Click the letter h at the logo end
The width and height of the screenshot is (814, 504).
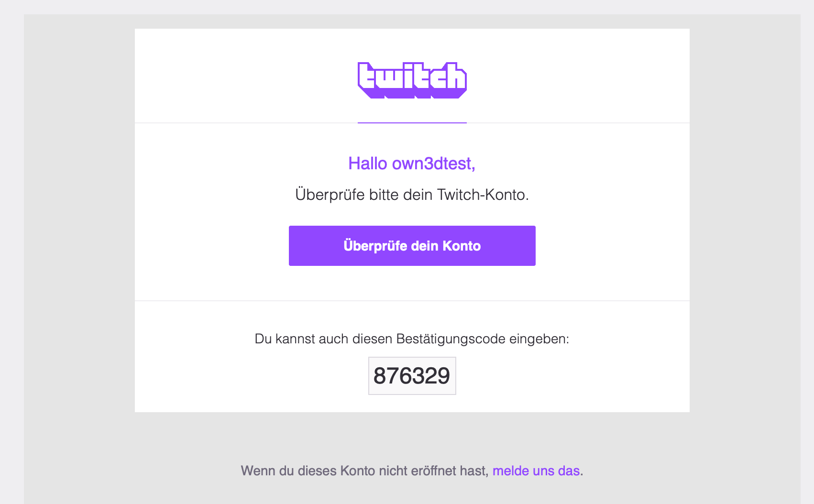[x=455, y=77]
